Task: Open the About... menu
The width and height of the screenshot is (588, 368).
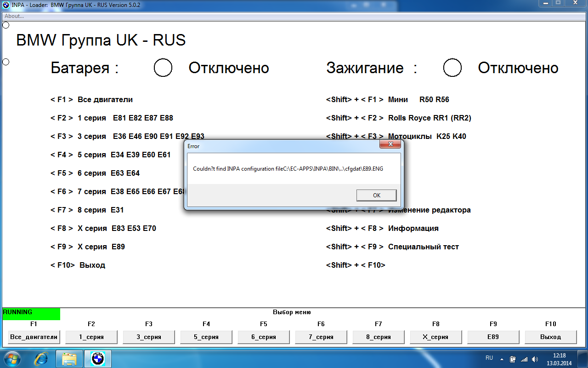Action: pyautogui.click(x=14, y=16)
